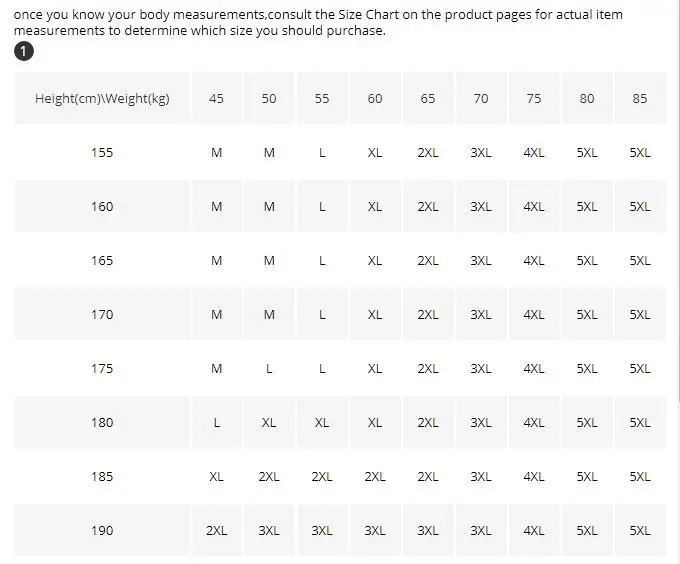
Task: Click the 3XL cell in the 170 row
Action: 481,315
